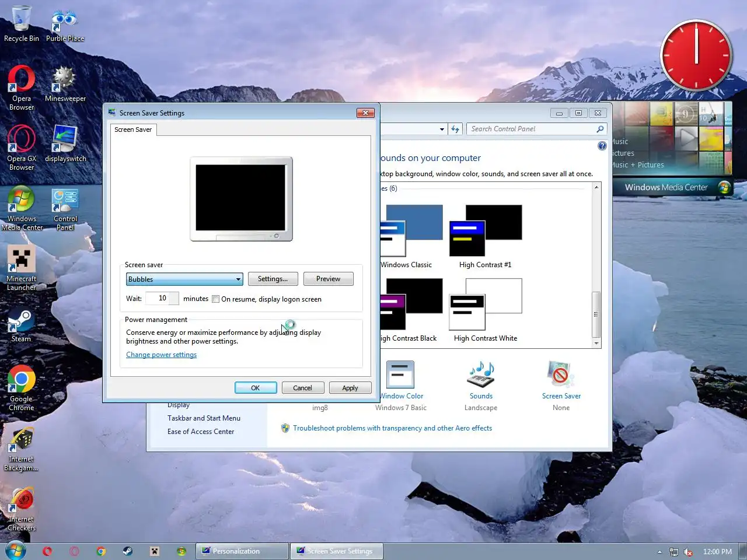
Task: Open Chrome pinned on the taskbar
Action: 101,551
